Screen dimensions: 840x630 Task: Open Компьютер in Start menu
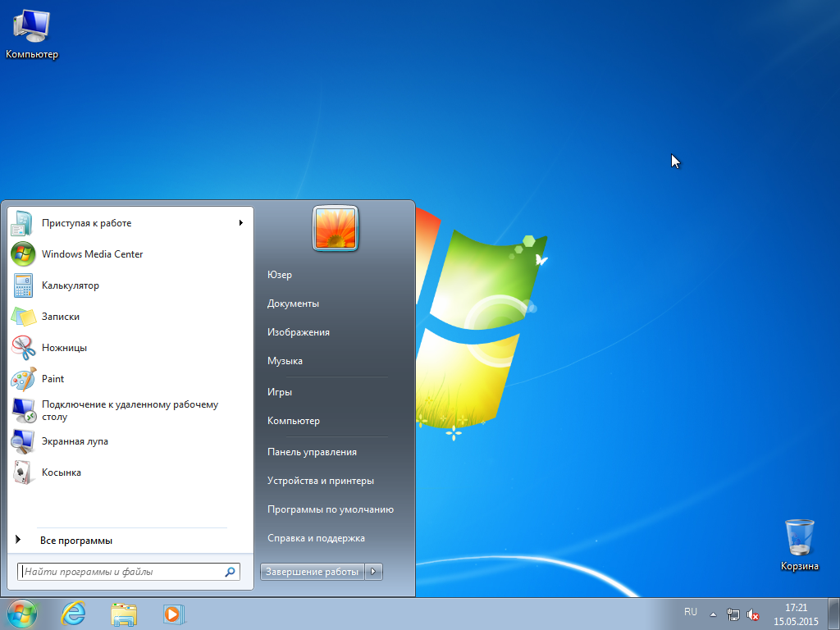pos(294,421)
